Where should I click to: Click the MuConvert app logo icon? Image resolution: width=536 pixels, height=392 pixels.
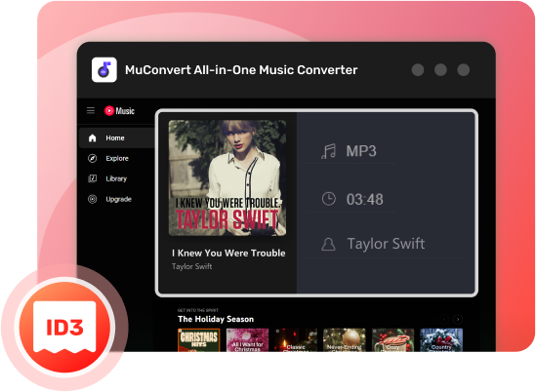click(104, 69)
